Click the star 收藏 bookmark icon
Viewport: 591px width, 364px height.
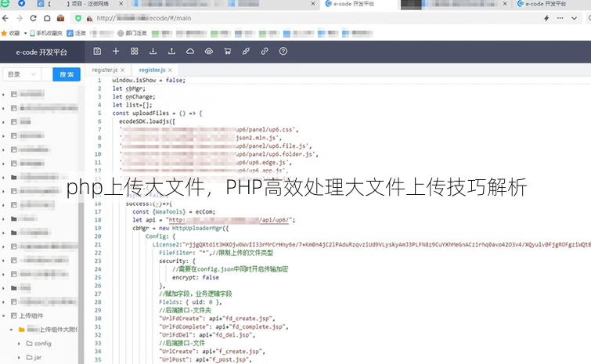coord(4,33)
